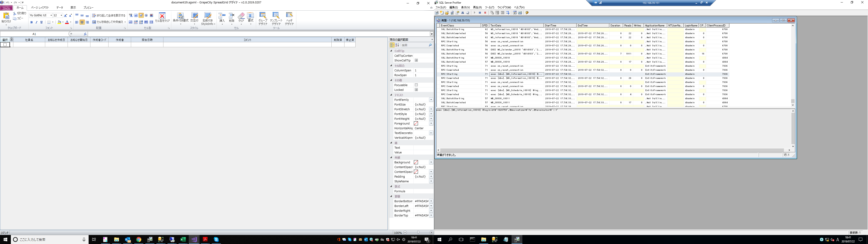Click the font color red A swatch

coord(67,22)
